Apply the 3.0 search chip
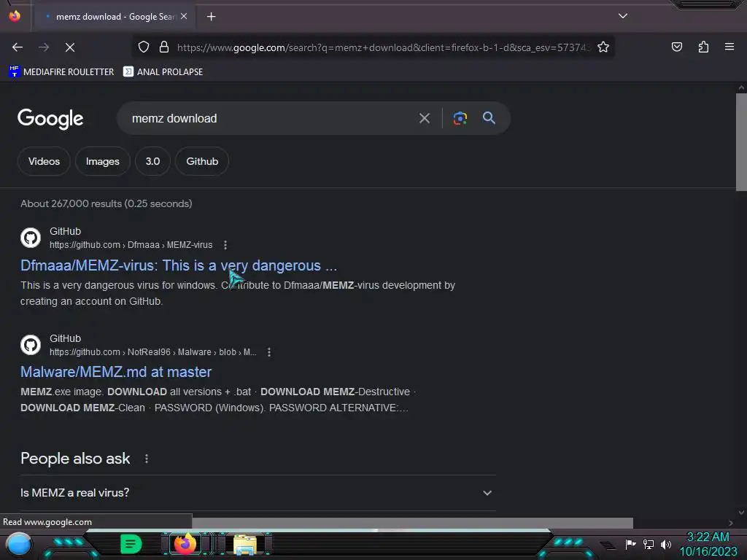The image size is (747, 560). (x=152, y=161)
